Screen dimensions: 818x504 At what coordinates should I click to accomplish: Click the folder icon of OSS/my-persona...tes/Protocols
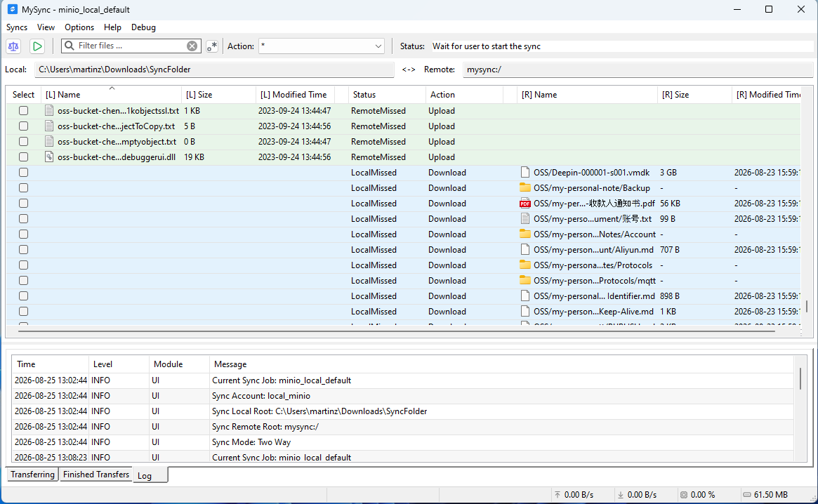(525, 265)
